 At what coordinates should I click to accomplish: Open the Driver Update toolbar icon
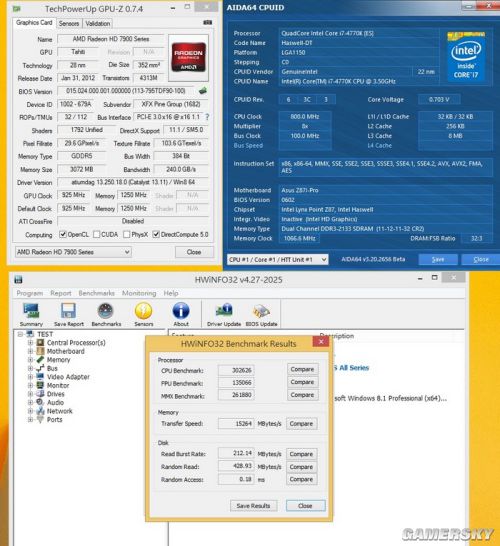tap(224, 311)
